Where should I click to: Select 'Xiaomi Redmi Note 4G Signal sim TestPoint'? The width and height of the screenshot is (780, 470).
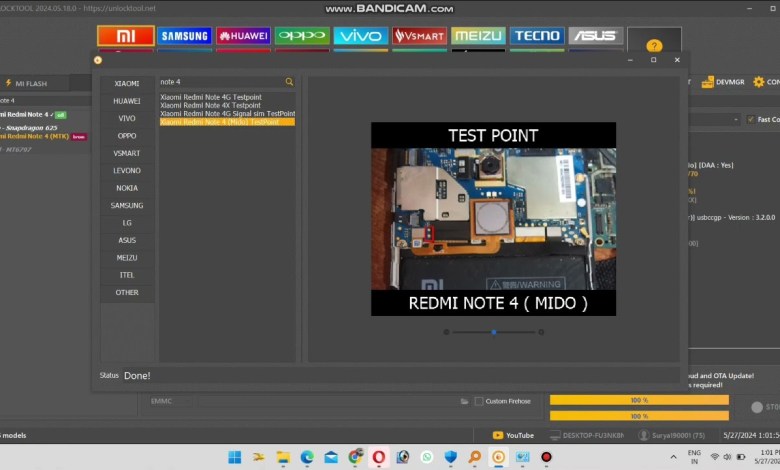[227, 113]
